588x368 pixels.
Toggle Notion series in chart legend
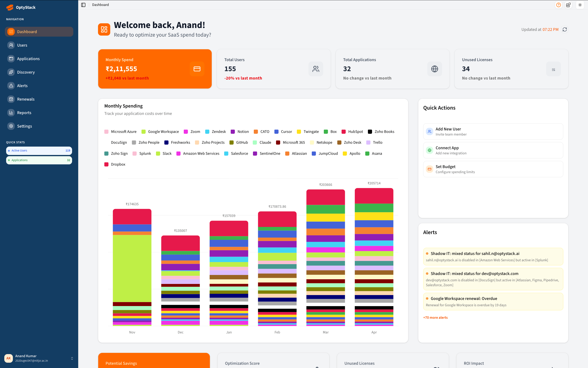click(233, 132)
